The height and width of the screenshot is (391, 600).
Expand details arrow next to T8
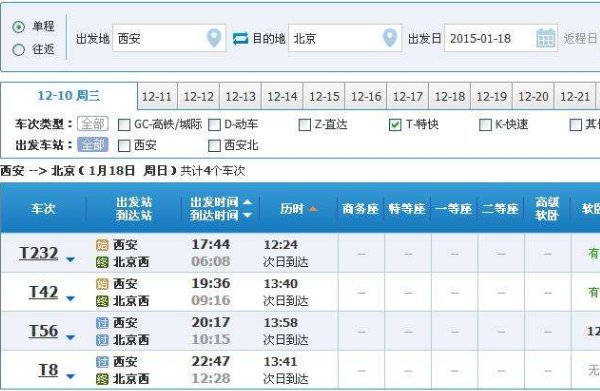[70, 376]
